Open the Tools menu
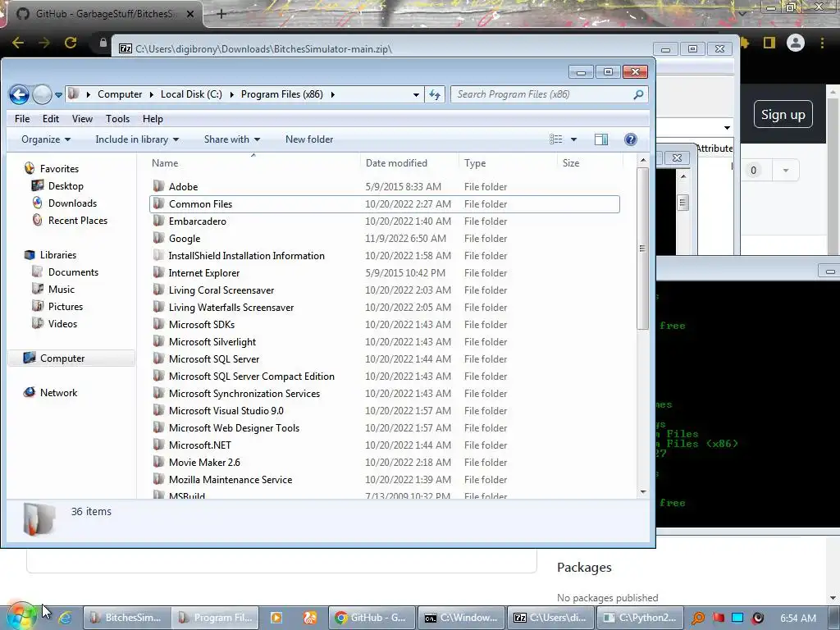Image resolution: width=840 pixels, height=630 pixels. 117,119
